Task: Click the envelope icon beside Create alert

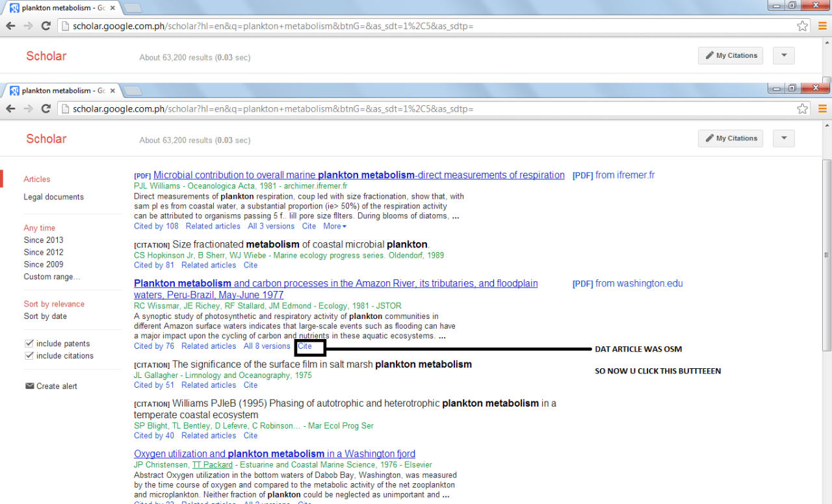Action: (x=29, y=386)
